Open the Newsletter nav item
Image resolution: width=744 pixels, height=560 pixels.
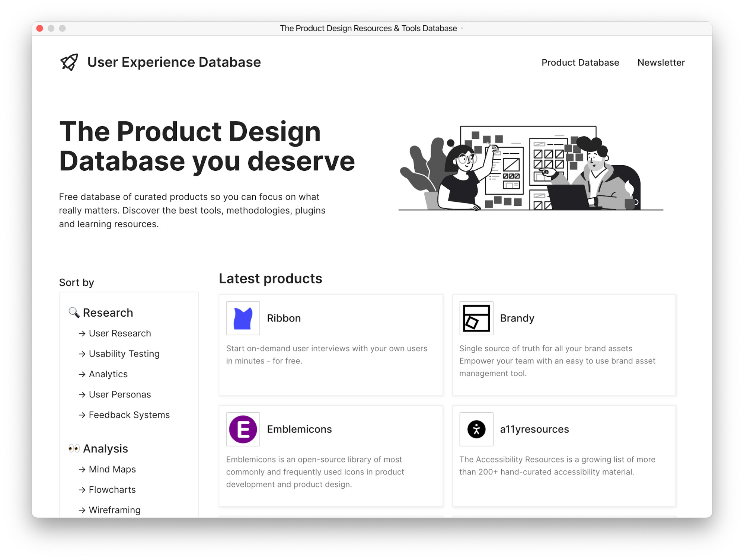[661, 63]
